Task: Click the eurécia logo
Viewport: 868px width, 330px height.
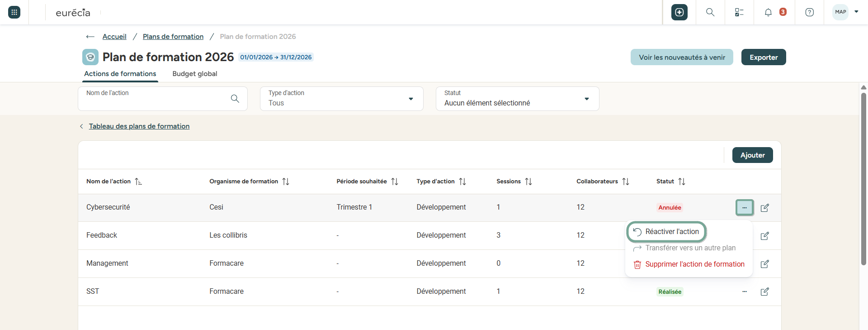Action: click(73, 13)
